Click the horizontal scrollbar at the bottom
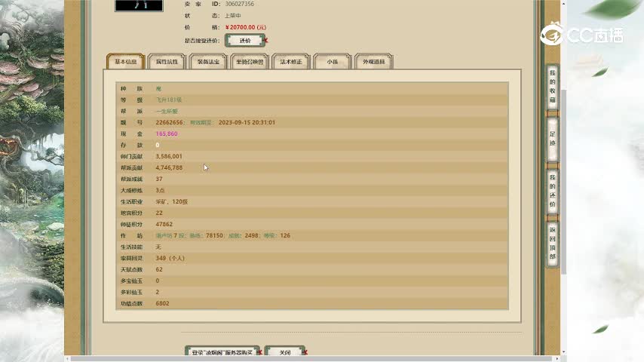The height and width of the screenshot is (362, 644). coord(302,358)
